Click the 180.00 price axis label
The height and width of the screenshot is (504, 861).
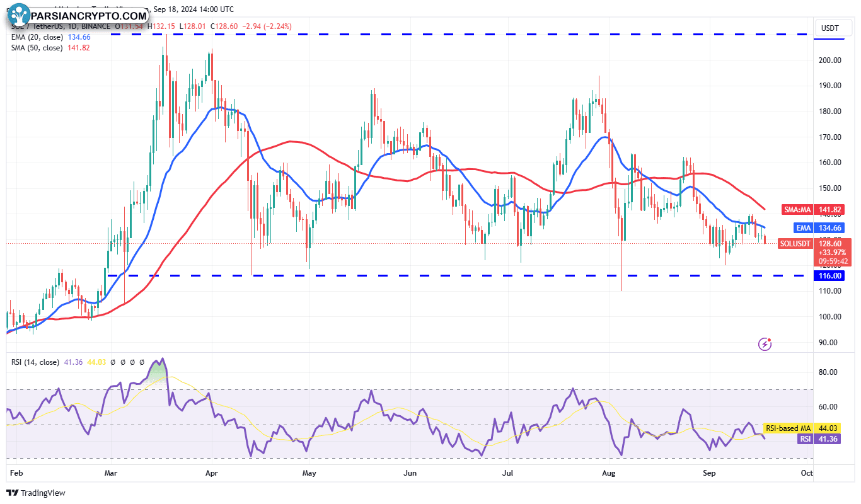[829, 112]
